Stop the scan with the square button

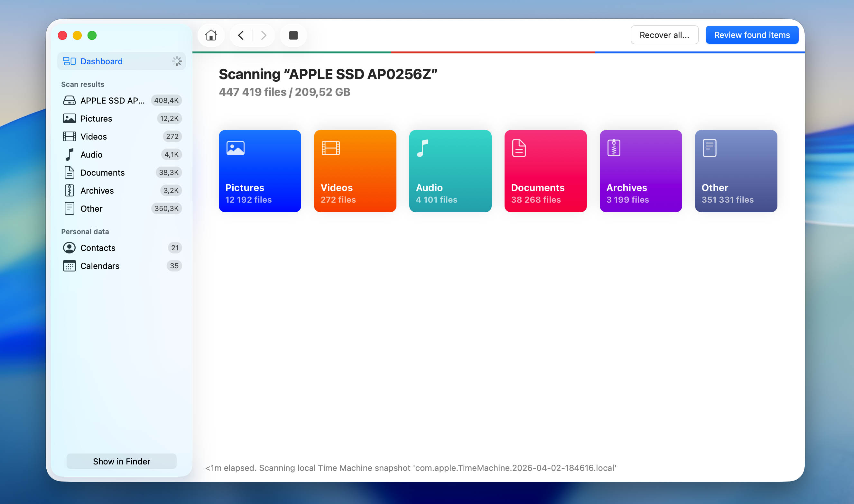[x=293, y=35]
